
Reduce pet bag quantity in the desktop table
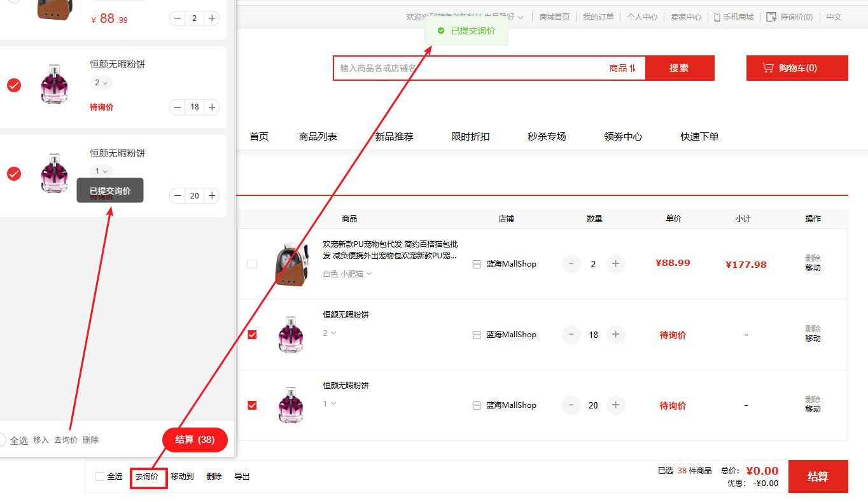571,263
